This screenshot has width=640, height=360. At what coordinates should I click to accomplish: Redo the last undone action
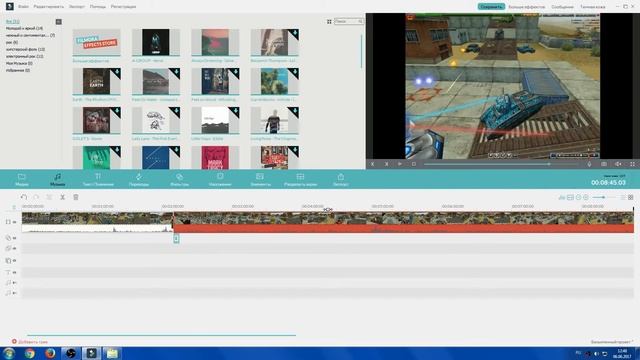36,197
